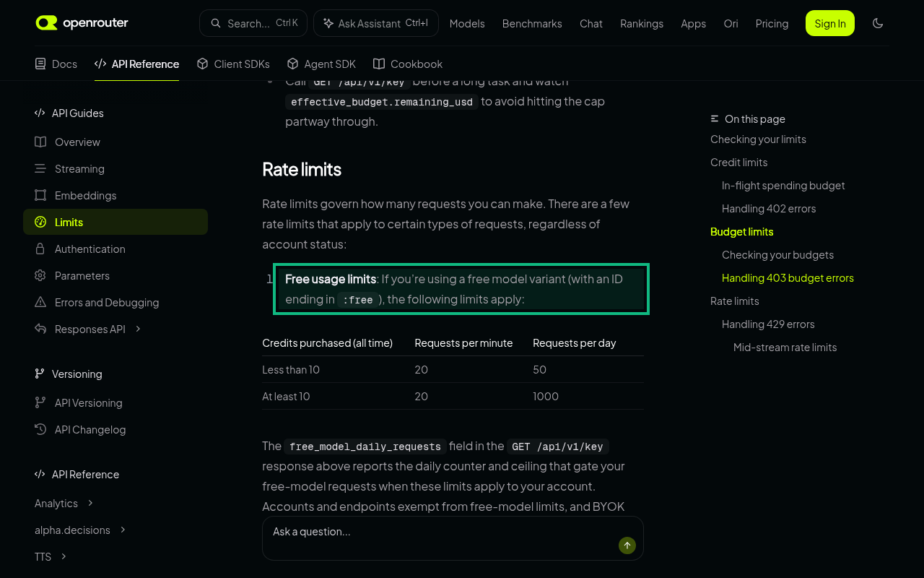The height and width of the screenshot is (578, 924).
Task: Expand the TTS section
Action: pos(64,556)
